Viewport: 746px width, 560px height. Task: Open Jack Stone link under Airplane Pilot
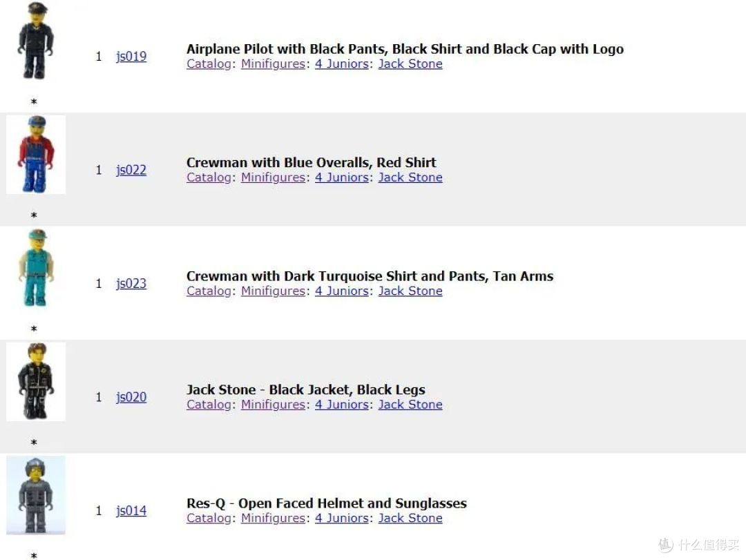(x=410, y=64)
